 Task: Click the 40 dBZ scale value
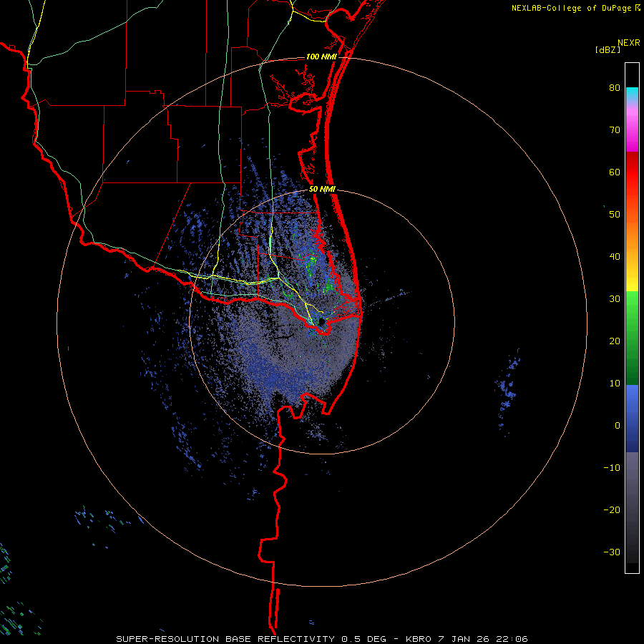[x=615, y=257]
